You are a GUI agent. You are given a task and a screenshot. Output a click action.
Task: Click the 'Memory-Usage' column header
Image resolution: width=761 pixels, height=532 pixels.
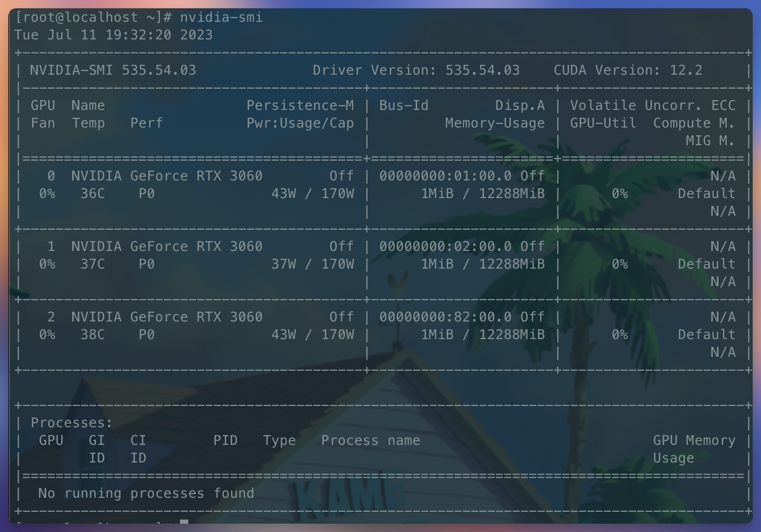tap(495, 123)
